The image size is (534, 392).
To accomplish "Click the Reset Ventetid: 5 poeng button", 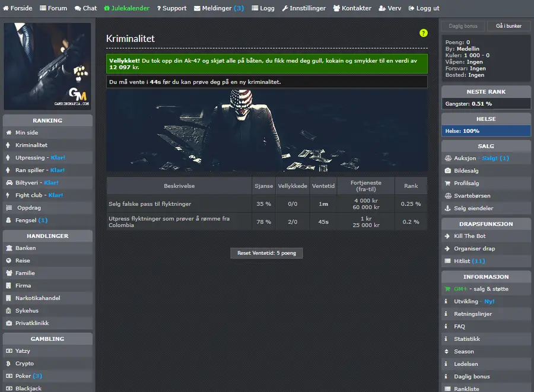I will pyautogui.click(x=266, y=253).
